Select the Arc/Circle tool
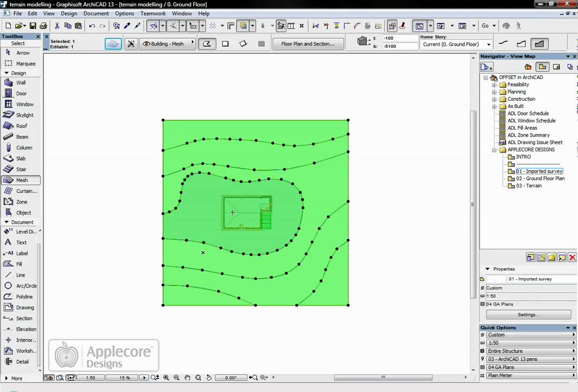Screen dimensions: 578x392 coord(20,286)
